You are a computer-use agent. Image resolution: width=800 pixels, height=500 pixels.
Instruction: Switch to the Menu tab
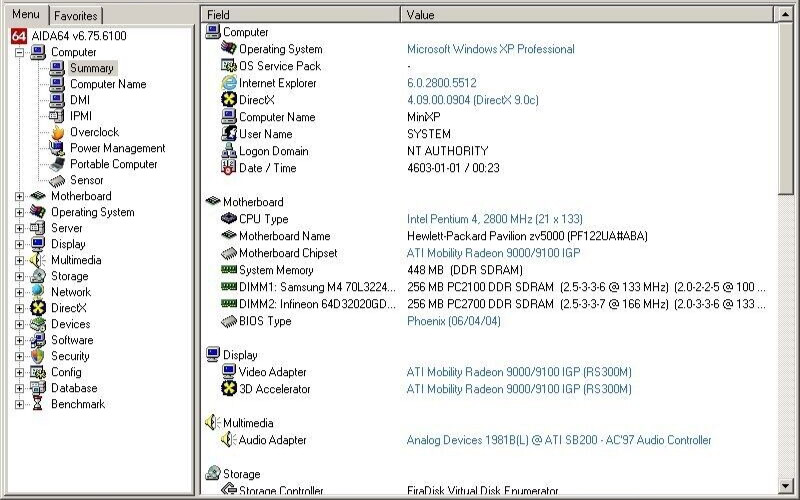[26, 14]
